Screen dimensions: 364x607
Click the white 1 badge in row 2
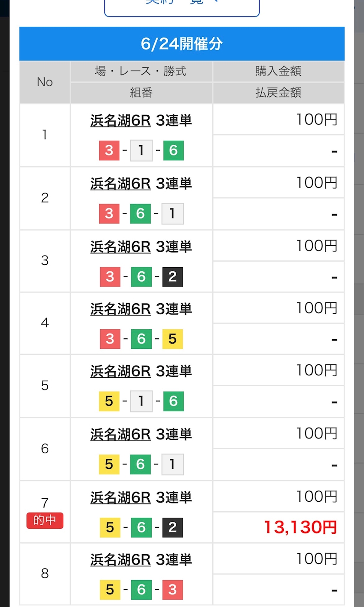pyautogui.click(x=172, y=214)
